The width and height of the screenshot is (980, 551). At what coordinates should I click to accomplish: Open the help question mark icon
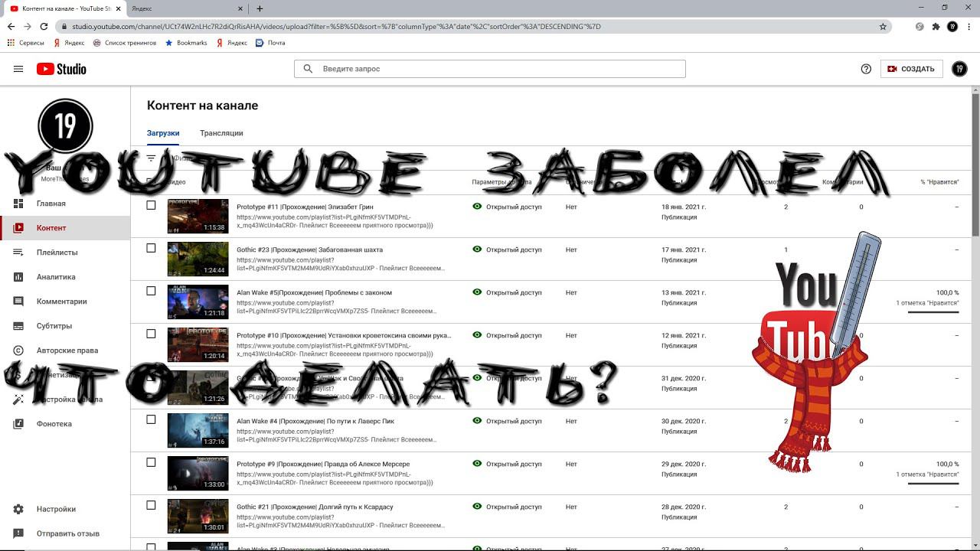866,69
